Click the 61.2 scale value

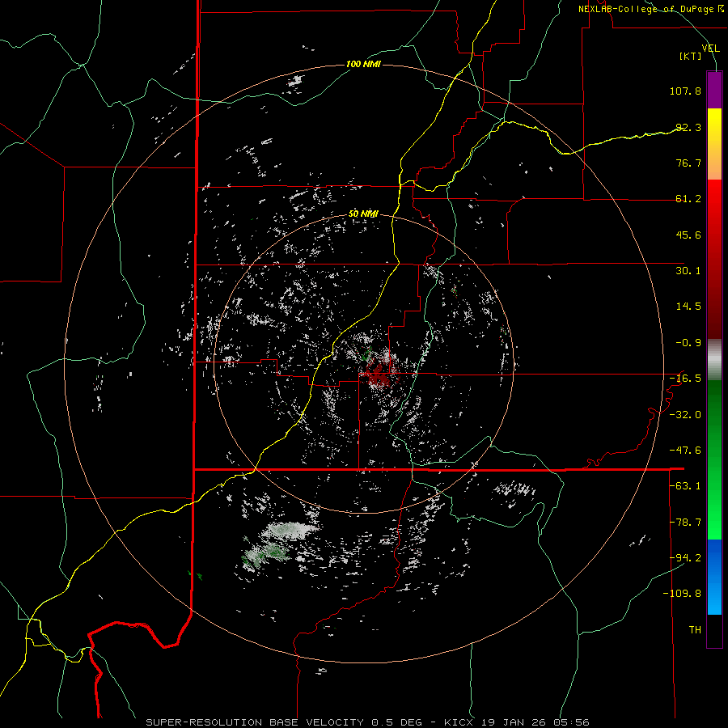coord(688,199)
